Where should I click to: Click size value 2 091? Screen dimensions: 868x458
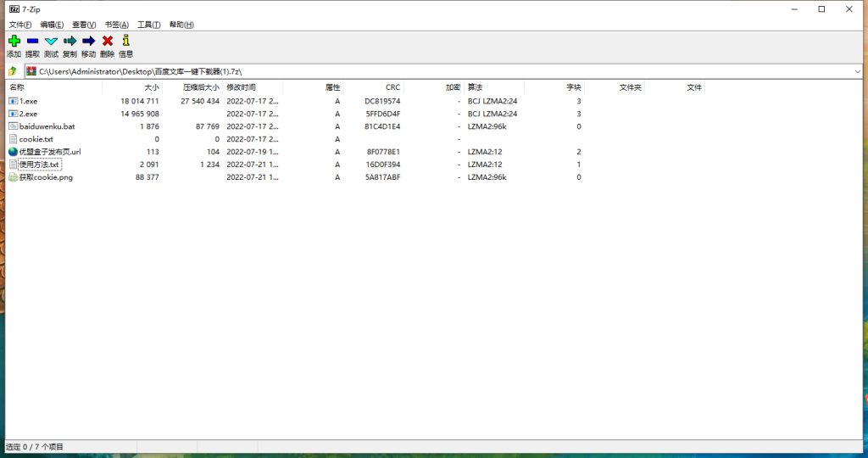(x=149, y=165)
